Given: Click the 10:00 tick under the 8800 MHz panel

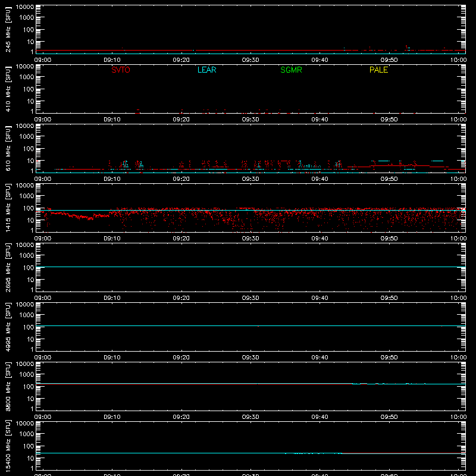Looking at the screenshot, I should 458,417.
